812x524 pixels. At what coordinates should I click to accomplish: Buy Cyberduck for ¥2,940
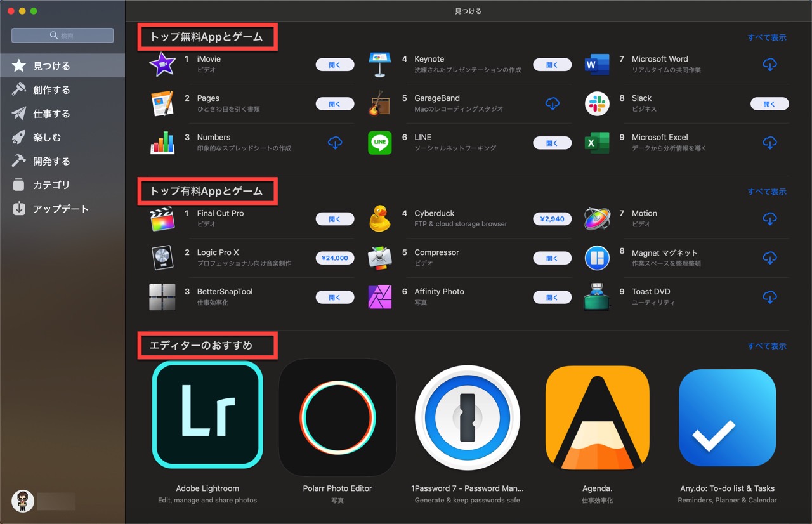(553, 219)
